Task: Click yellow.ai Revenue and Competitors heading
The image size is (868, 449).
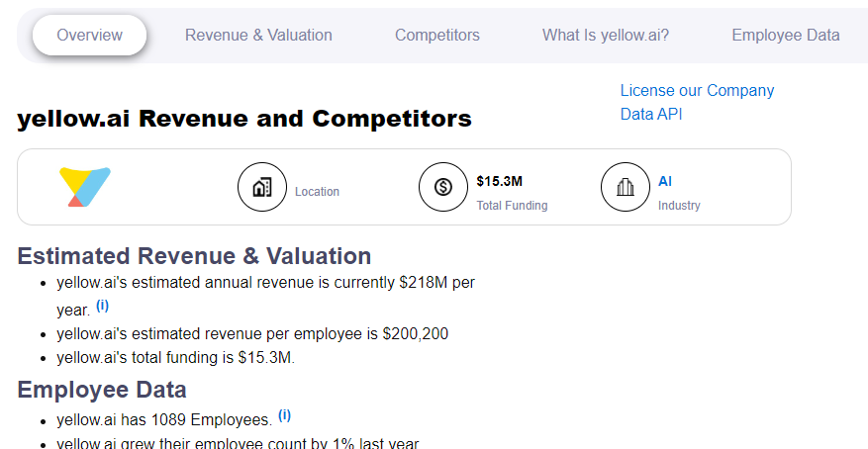Action: pyautogui.click(x=244, y=119)
